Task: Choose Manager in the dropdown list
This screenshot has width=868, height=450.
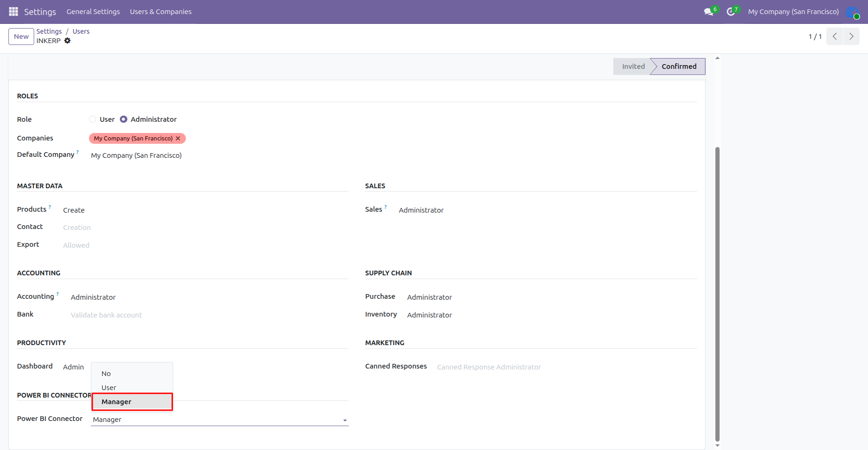Action: click(x=132, y=402)
